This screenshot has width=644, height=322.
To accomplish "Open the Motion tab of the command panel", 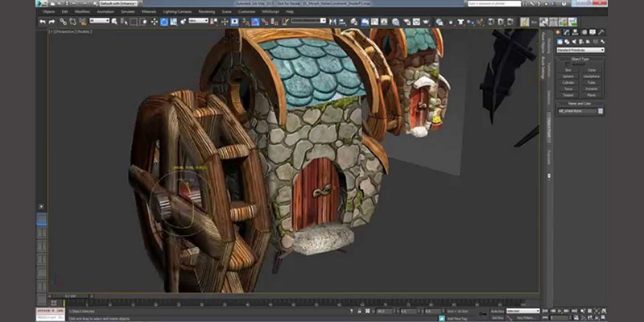I will [584, 32].
